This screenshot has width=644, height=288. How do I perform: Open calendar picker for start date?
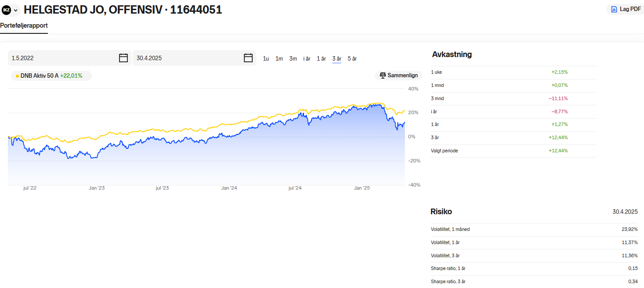[x=124, y=58]
